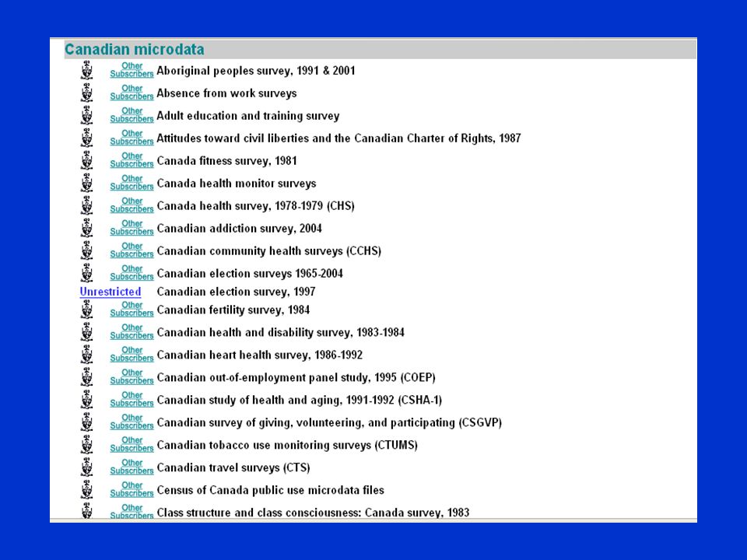This screenshot has height=560, width=747.
Task: Click Other Subscribers for Canadian survey of giving (CSGVP)
Action: [x=132, y=422]
